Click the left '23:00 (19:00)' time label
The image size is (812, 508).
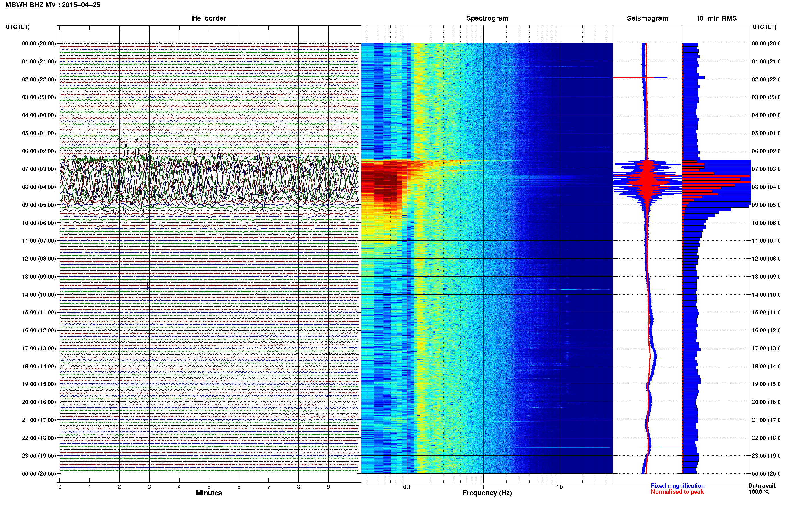coord(39,456)
